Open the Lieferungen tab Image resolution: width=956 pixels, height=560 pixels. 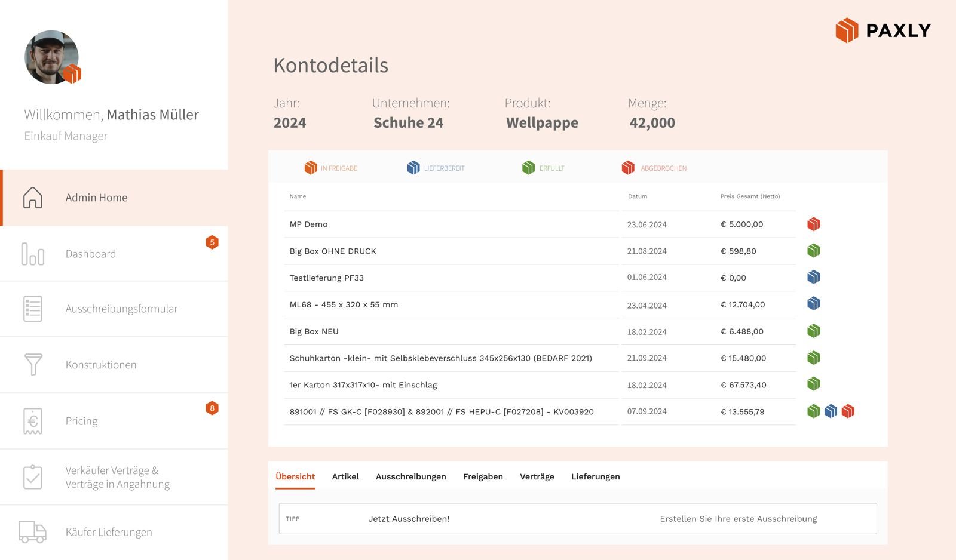tap(595, 476)
